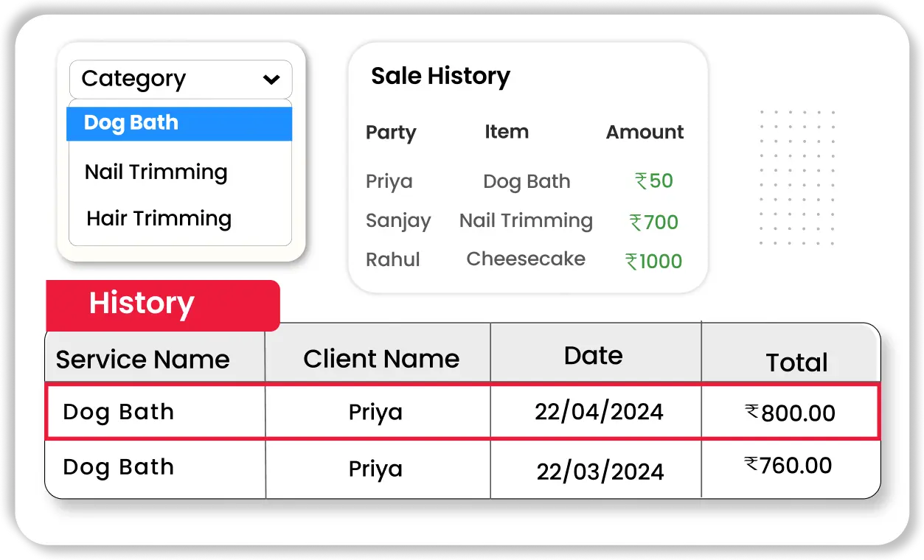Click the Total column header
Image resolution: width=924 pixels, height=560 pixels.
tap(796, 363)
